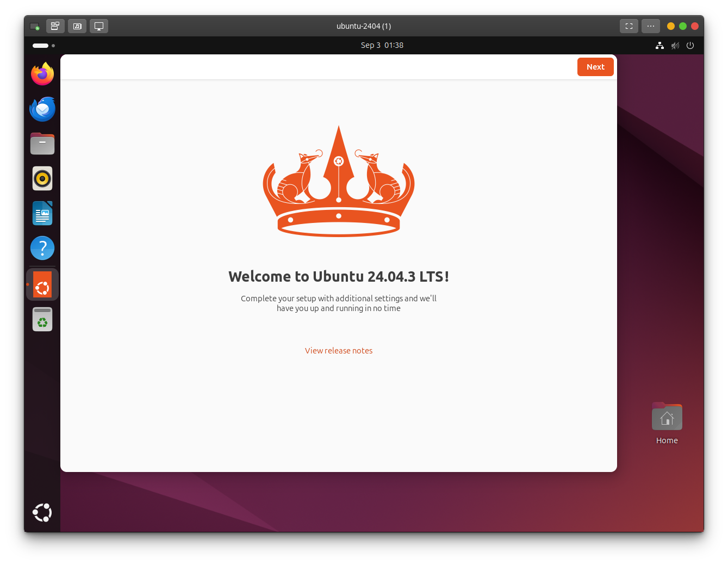Open Thunderbird Mail from the dock
This screenshot has height=565, width=728.
pos(42,109)
